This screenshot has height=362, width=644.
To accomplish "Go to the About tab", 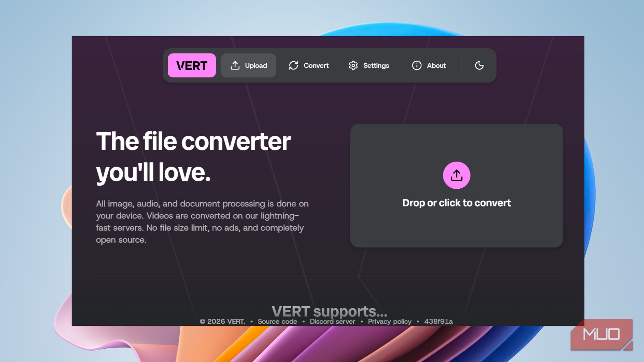I will (429, 65).
